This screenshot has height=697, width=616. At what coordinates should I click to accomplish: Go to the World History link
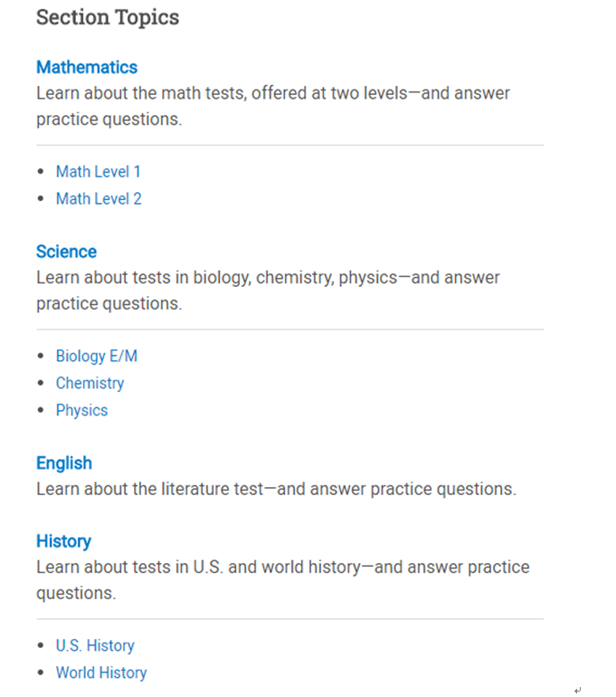[101, 673]
